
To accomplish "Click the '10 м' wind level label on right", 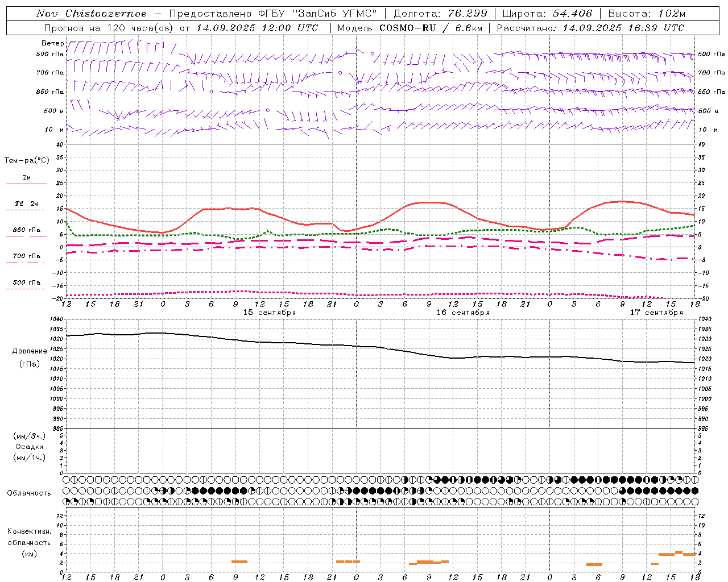I will pos(708,130).
